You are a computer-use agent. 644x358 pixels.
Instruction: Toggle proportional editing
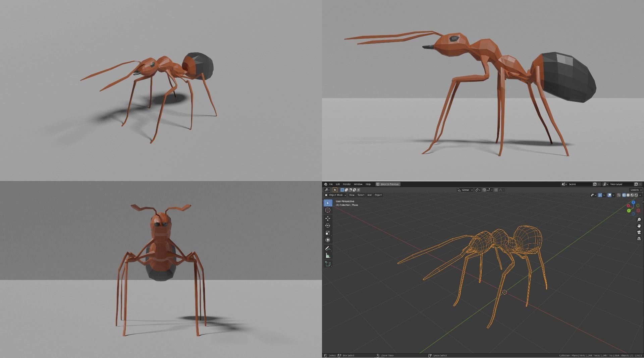496,190
